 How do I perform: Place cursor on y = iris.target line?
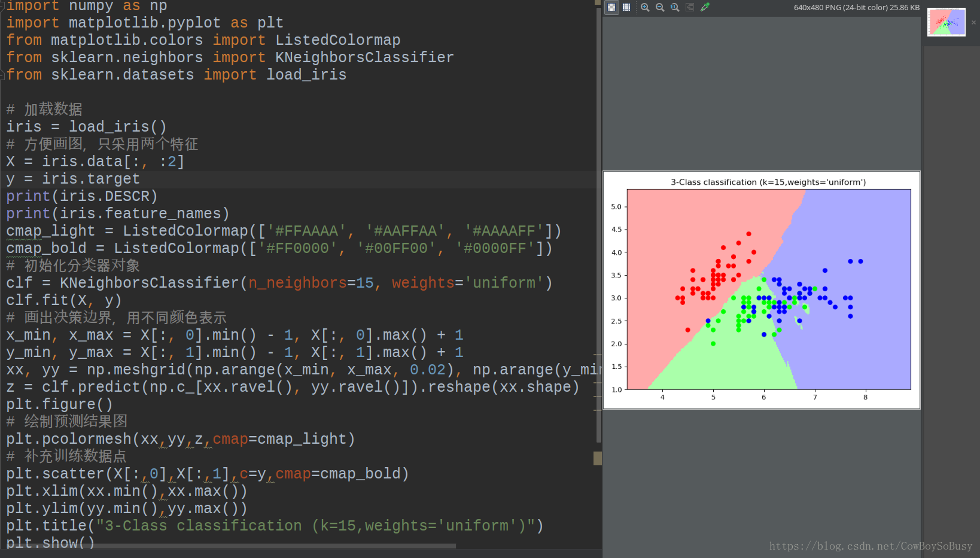pos(73,179)
